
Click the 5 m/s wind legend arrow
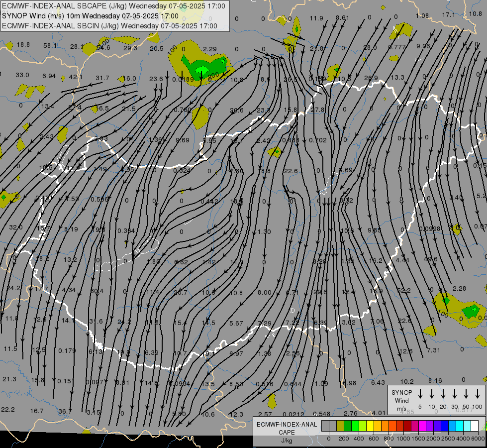tap(420, 394)
